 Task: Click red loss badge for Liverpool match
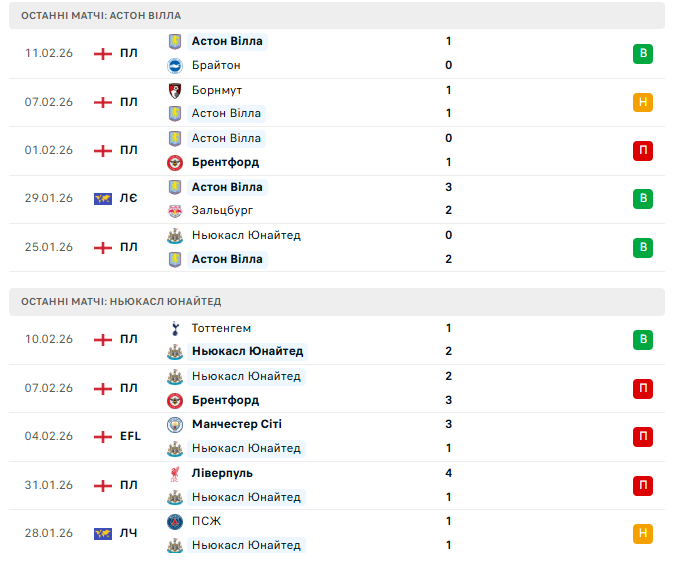643,485
